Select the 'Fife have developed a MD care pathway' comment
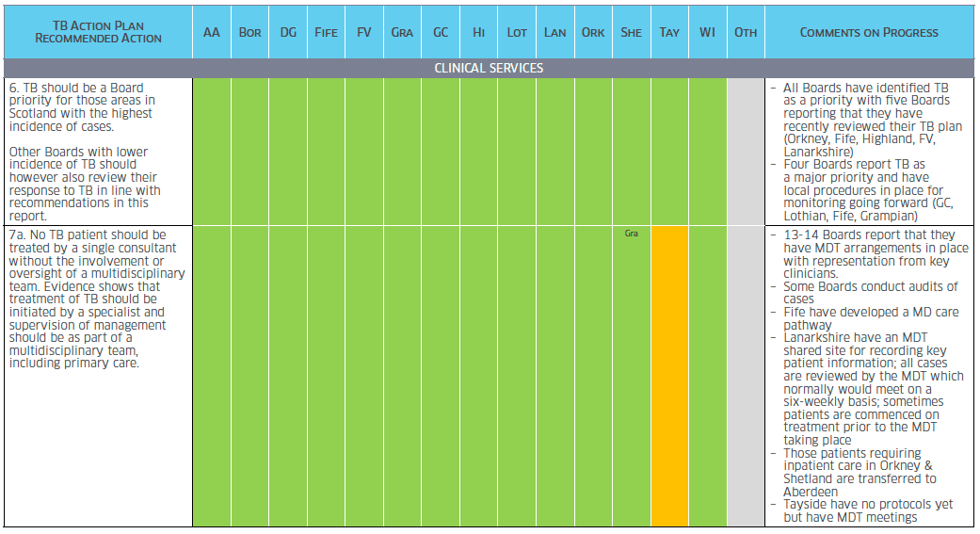980x534 pixels. pos(865,318)
